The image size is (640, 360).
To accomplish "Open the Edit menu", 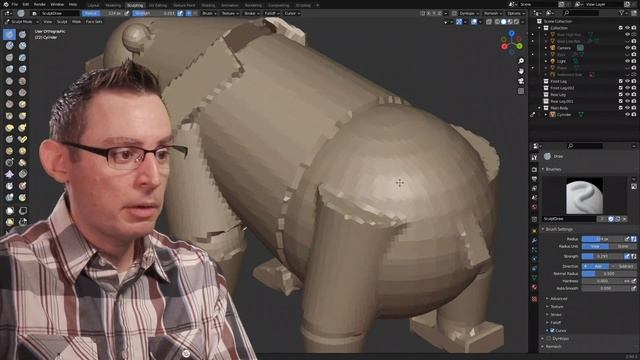I will pos(26,4).
